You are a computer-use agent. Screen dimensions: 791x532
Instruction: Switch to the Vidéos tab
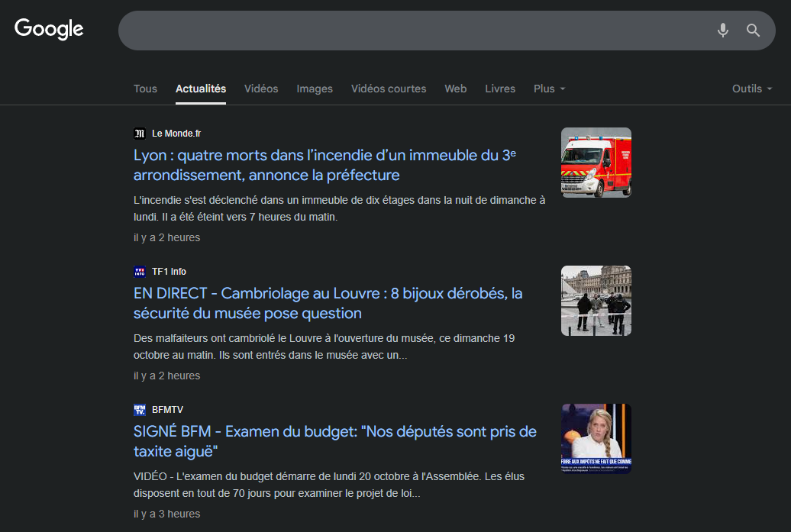point(261,89)
